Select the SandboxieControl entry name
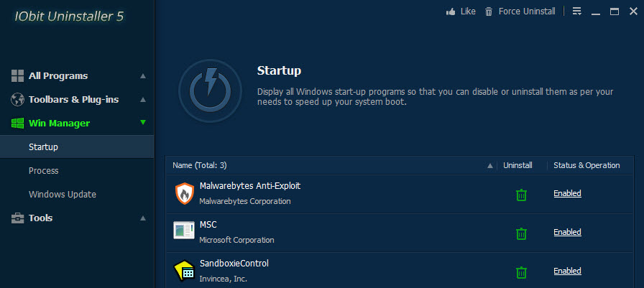 234,264
